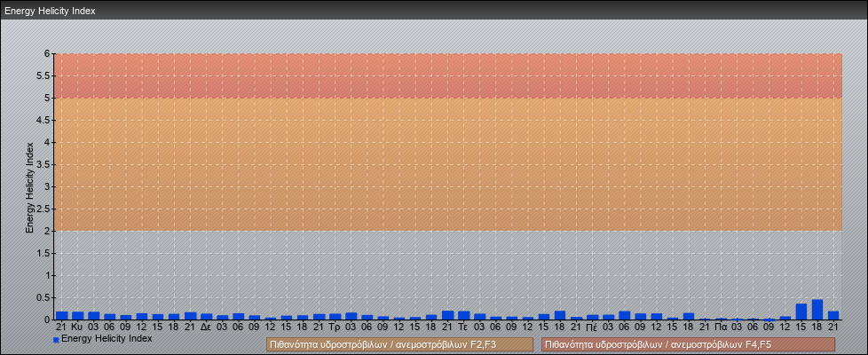The image size is (868, 355).
Task: Select the F4,F5 tornado probability legend box
Action: [688, 344]
